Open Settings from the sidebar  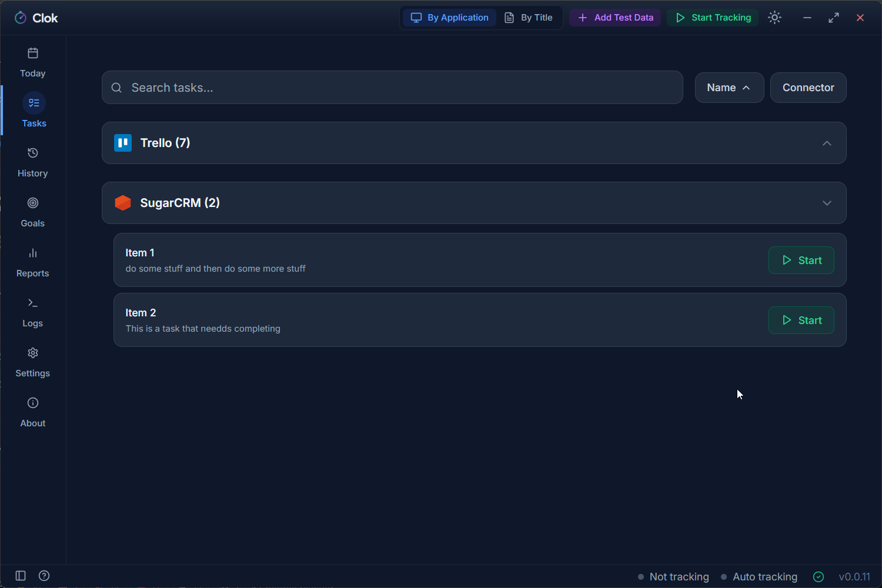click(x=33, y=363)
